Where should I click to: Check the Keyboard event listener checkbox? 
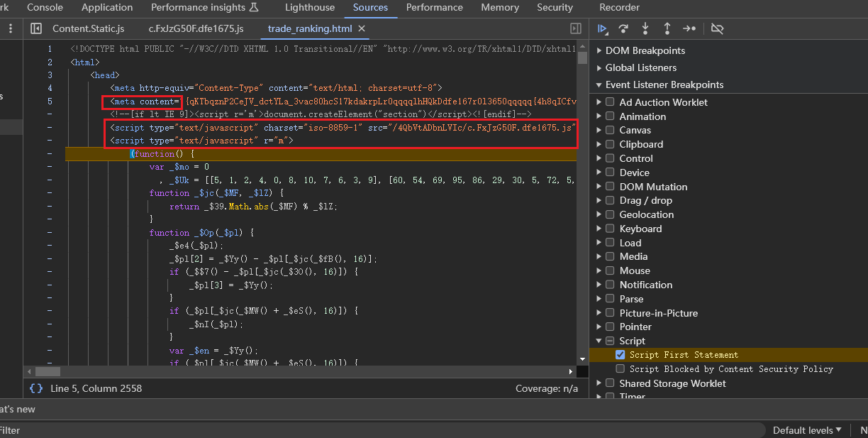pyautogui.click(x=609, y=229)
